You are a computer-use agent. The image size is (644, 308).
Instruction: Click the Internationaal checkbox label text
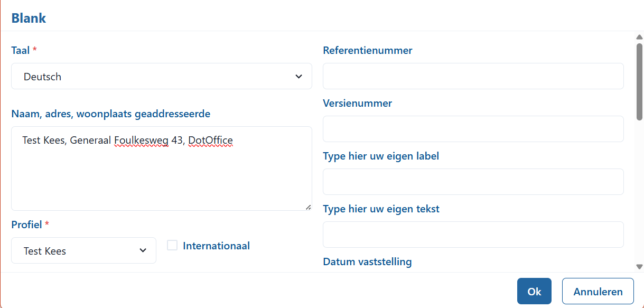216,246
